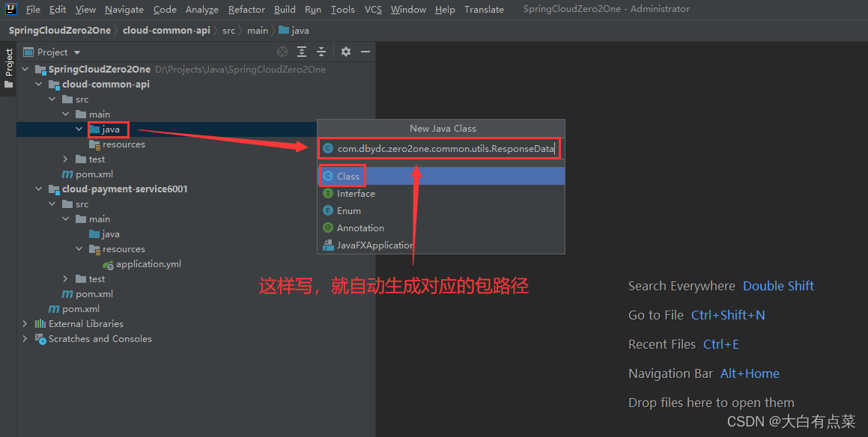The width and height of the screenshot is (868, 437).
Task: Open the Run menu
Action: coord(313,10)
